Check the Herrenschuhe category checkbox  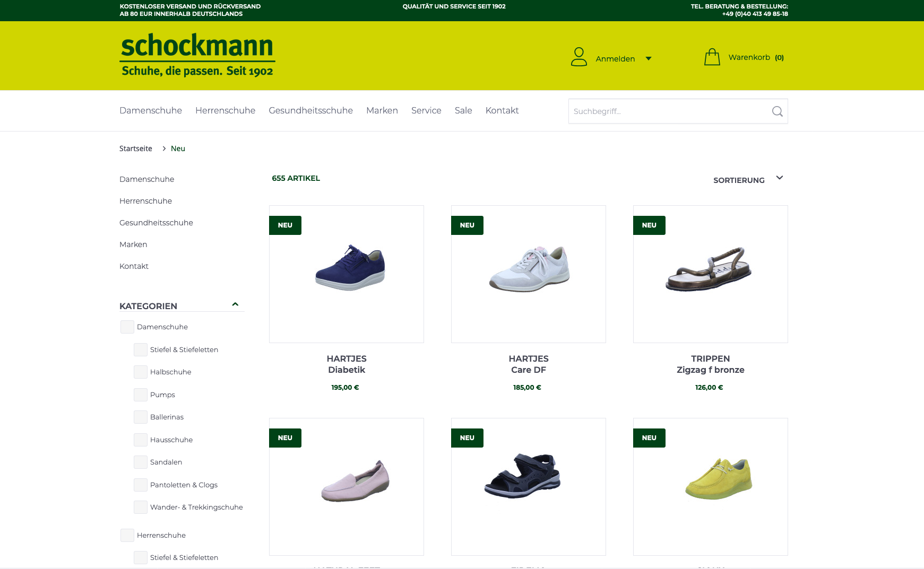[x=127, y=536]
